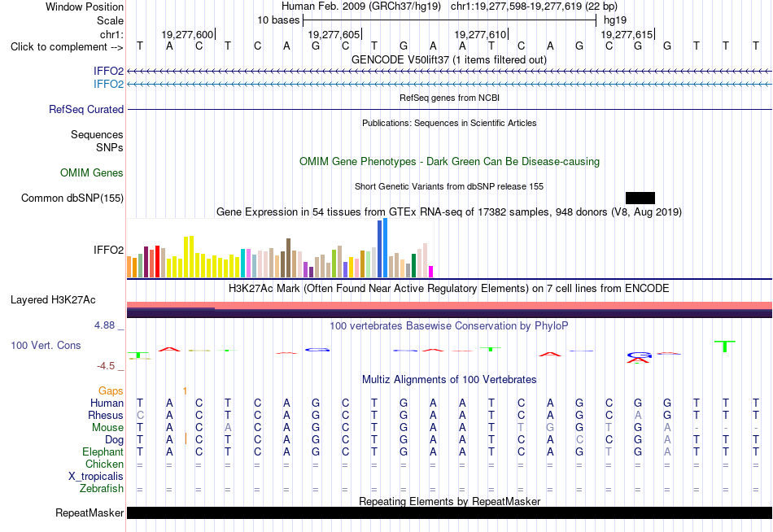Image resolution: width=773 pixels, height=532 pixels.
Task: Click the 4.88 PhyloP axis value
Action: [104, 325]
